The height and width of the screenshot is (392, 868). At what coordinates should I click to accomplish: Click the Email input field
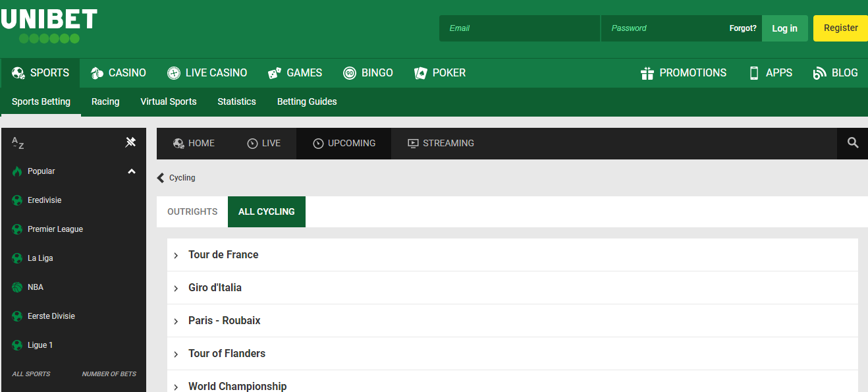click(520, 28)
